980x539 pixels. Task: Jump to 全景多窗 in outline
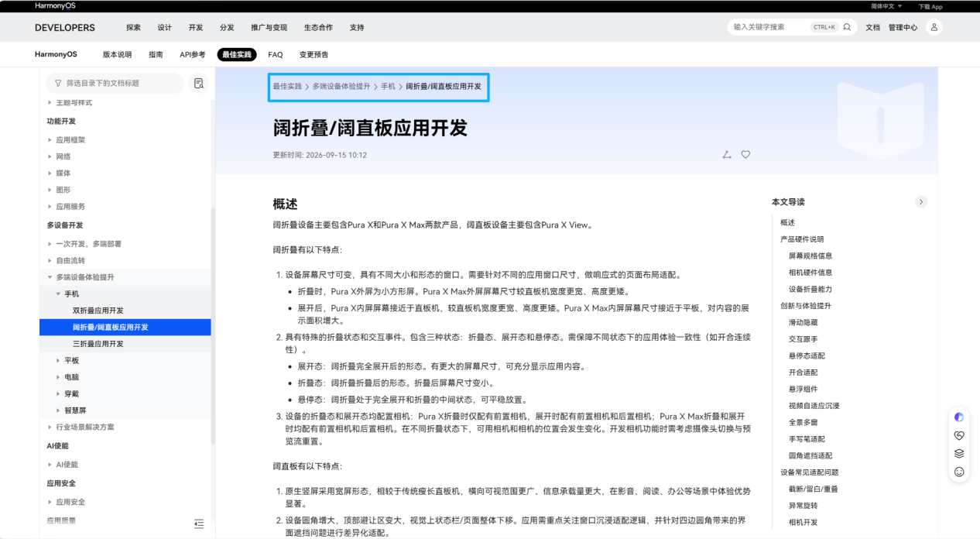coord(803,422)
